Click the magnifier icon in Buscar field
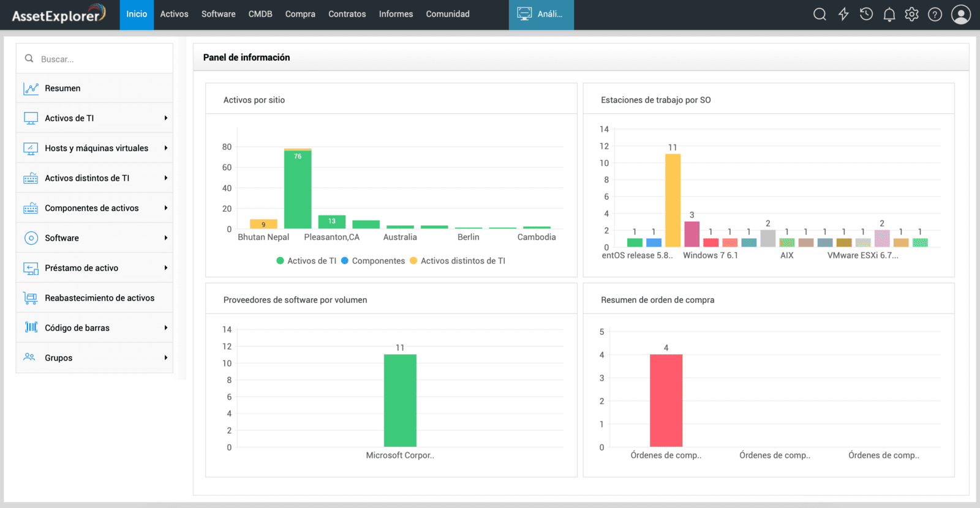The image size is (980, 508). coord(29,59)
